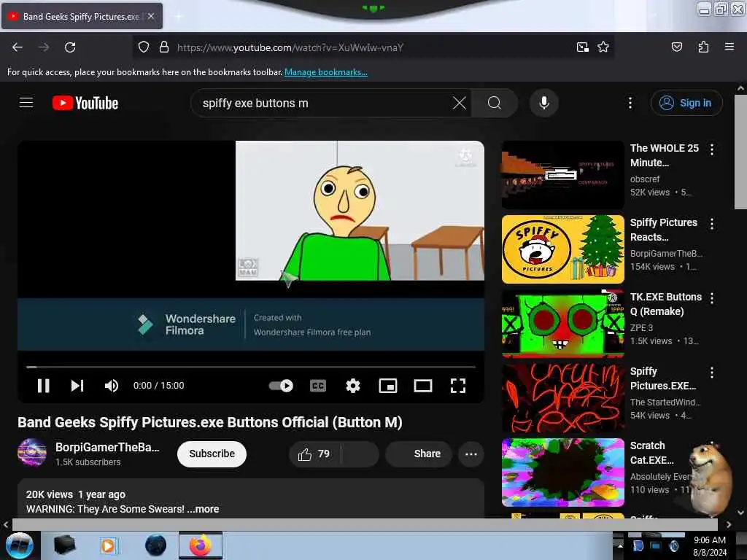This screenshot has width=747, height=560.
Task: Mute the video volume
Action: (x=112, y=386)
